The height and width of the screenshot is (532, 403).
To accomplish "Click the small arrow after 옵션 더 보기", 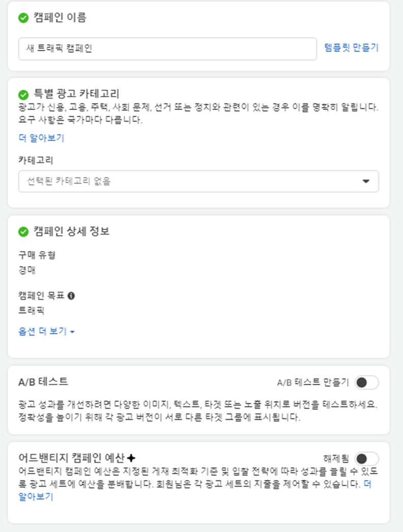I will pos(72,332).
